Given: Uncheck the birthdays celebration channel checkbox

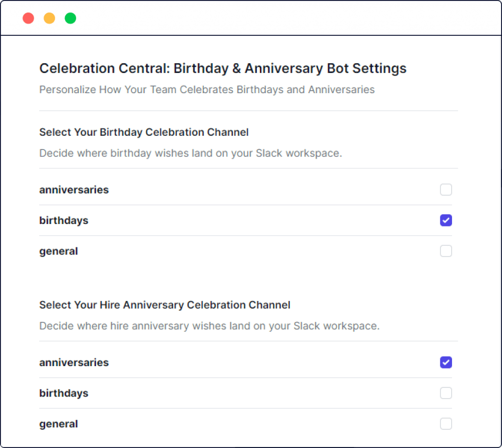Looking at the screenshot, I should (446, 221).
